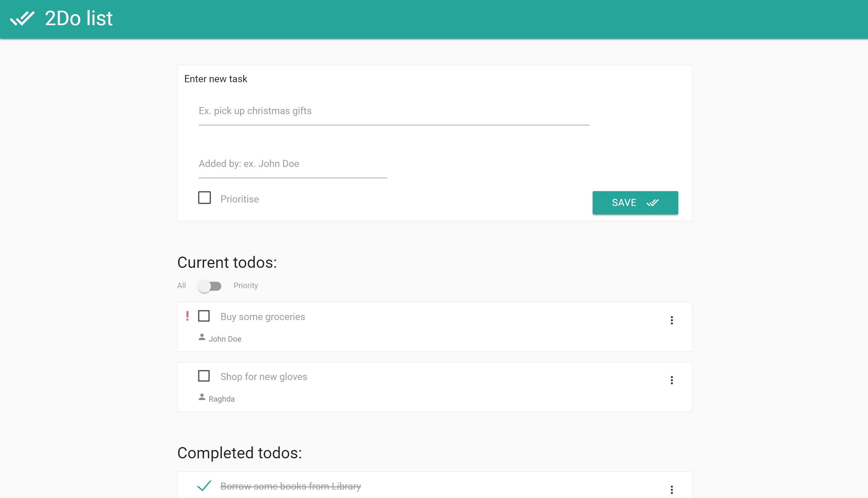
Task: Open options menu for 'Buy some groceries'
Action: (x=672, y=320)
